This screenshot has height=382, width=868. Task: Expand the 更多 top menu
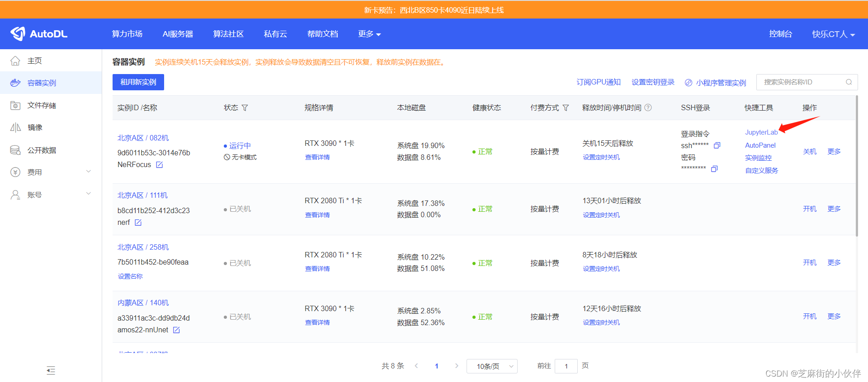(369, 34)
